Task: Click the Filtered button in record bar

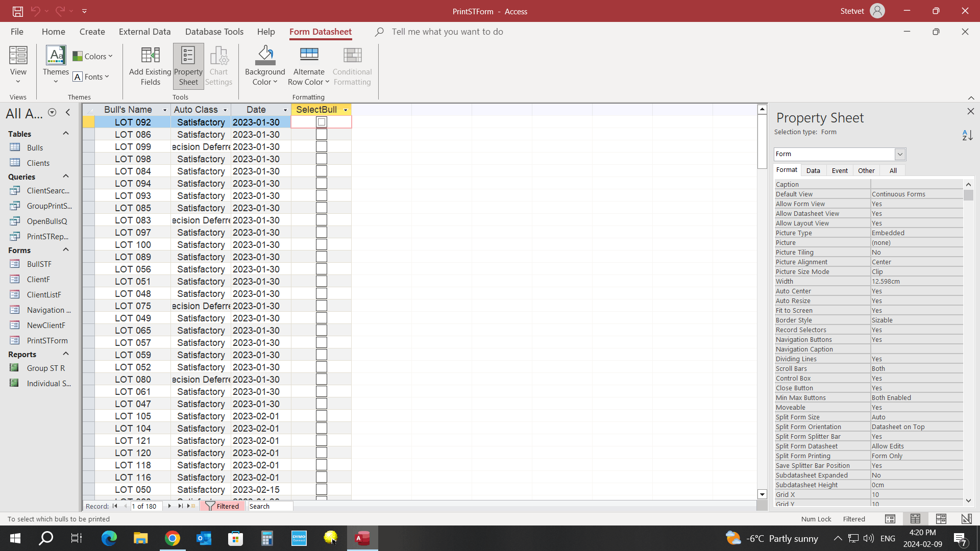Action: 223,506
